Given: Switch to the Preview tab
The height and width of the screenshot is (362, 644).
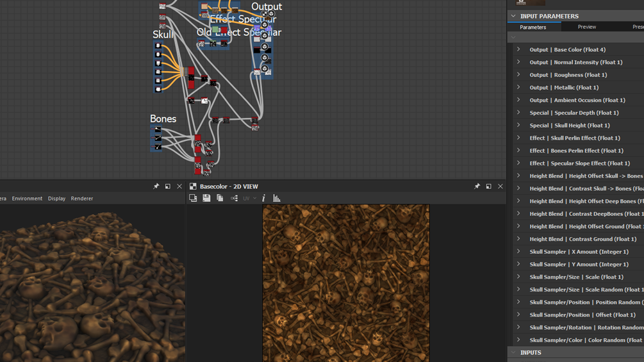Looking at the screenshot, I should [x=586, y=27].
